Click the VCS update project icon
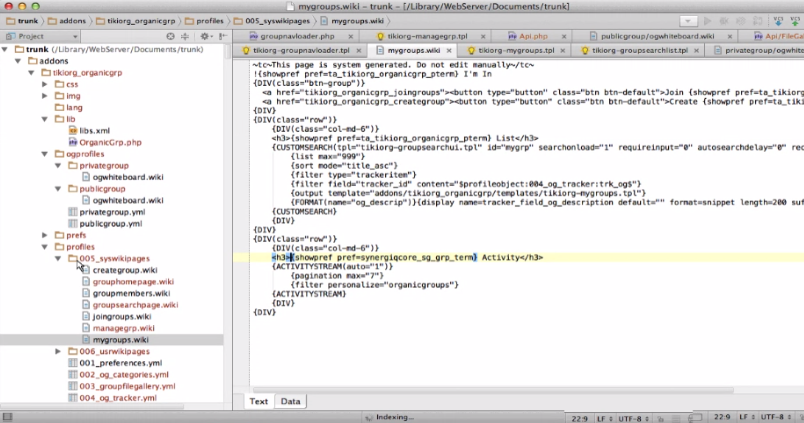The image size is (804, 423). click(x=778, y=21)
